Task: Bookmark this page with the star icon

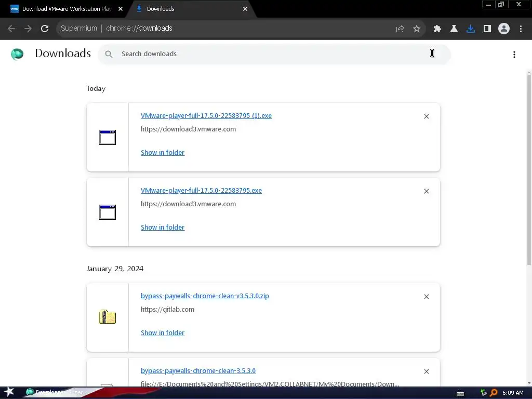Action: click(x=417, y=29)
